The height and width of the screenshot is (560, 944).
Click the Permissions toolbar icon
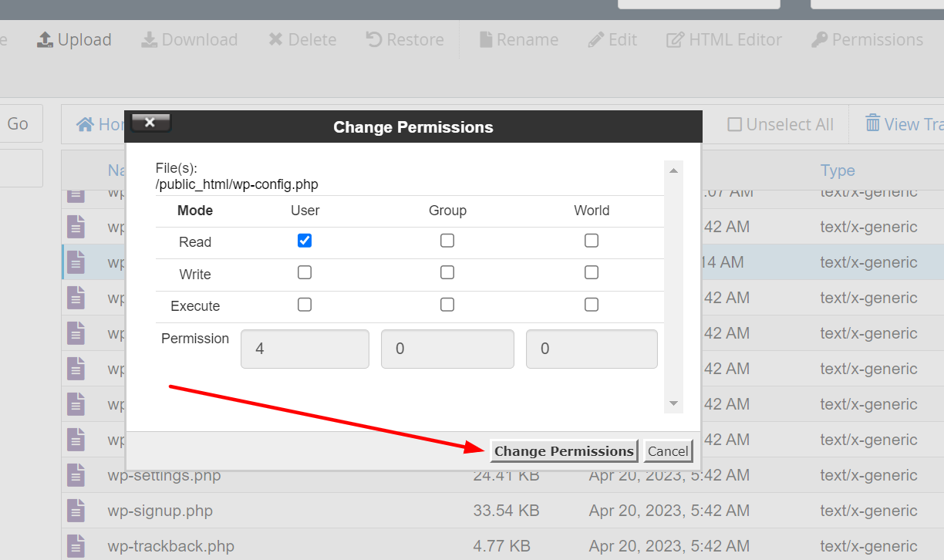[x=867, y=39]
